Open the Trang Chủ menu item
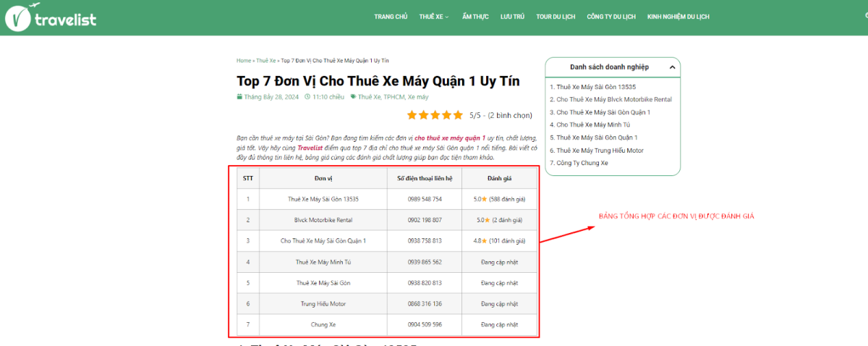 tap(391, 17)
